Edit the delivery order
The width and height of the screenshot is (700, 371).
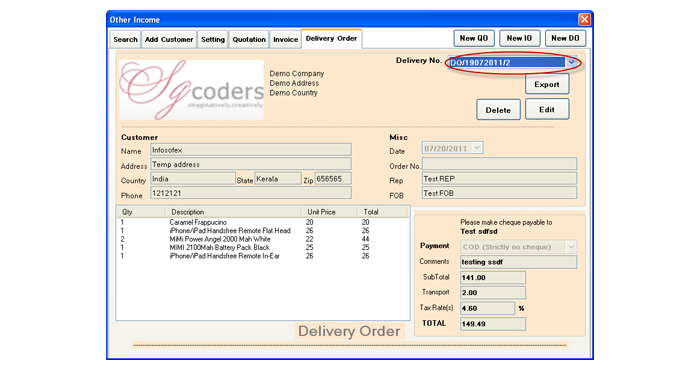pos(547,109)
